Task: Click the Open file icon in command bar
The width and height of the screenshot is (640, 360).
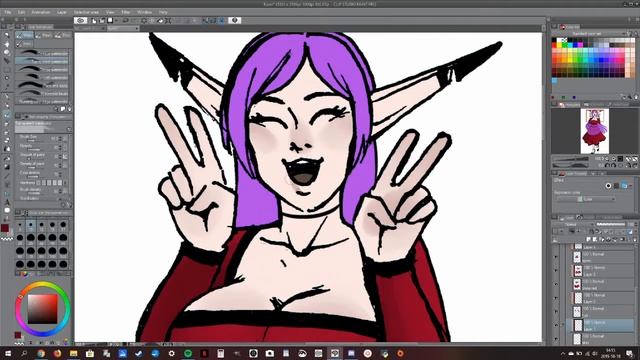Action: [x=102, y=20]
